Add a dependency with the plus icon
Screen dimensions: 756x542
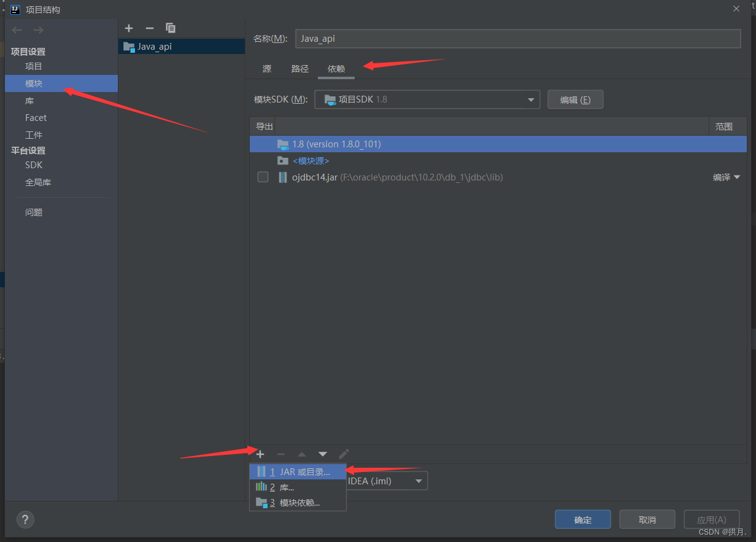click(260, 454)
